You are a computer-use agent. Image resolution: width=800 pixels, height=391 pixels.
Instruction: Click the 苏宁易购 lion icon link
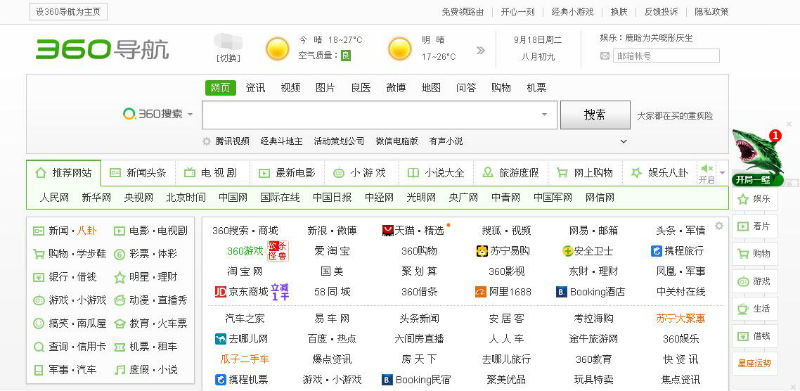482,251
